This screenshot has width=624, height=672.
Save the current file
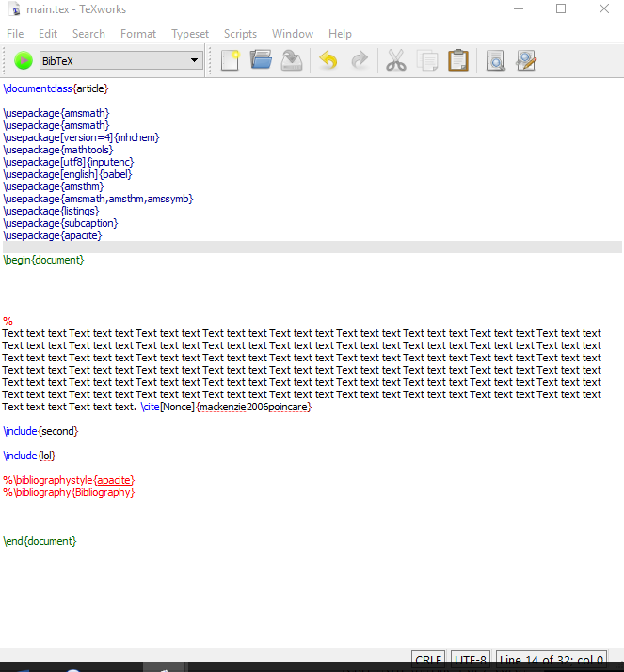(x=292, y=60)
